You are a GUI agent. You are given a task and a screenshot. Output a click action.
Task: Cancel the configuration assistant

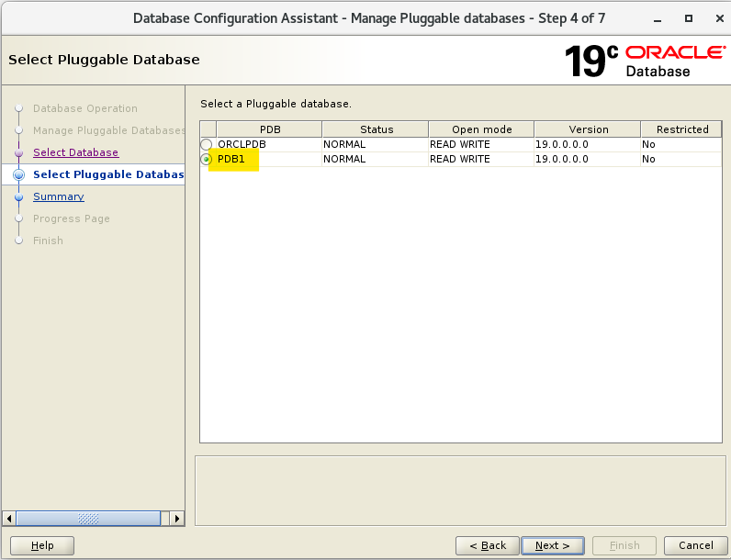coord(695,545)
